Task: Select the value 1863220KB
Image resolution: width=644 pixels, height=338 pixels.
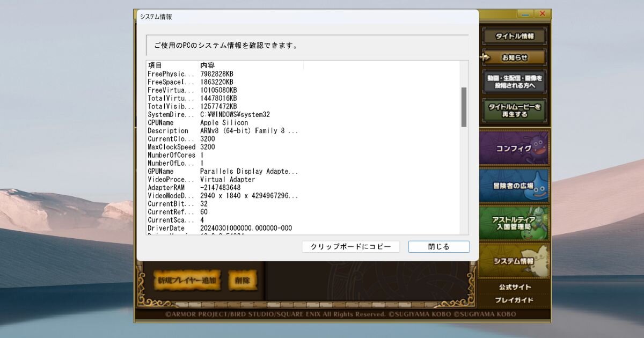Action: tap(217, 82)
